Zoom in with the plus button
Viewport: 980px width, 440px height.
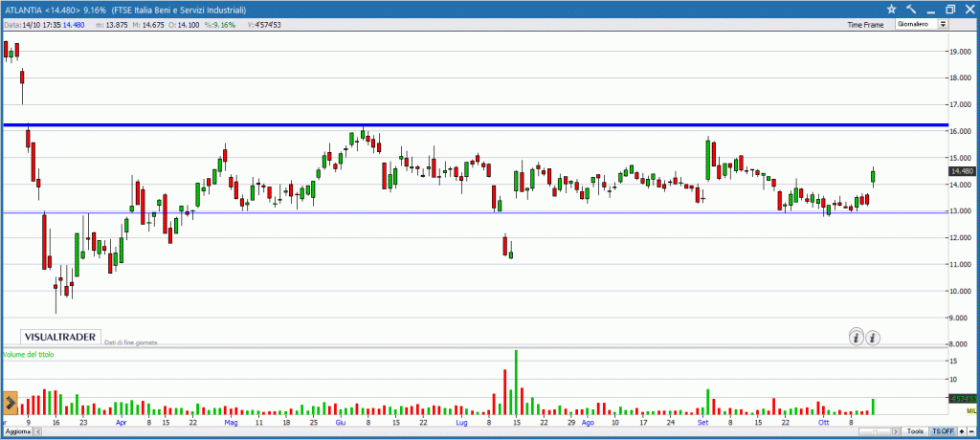point(962,431)
